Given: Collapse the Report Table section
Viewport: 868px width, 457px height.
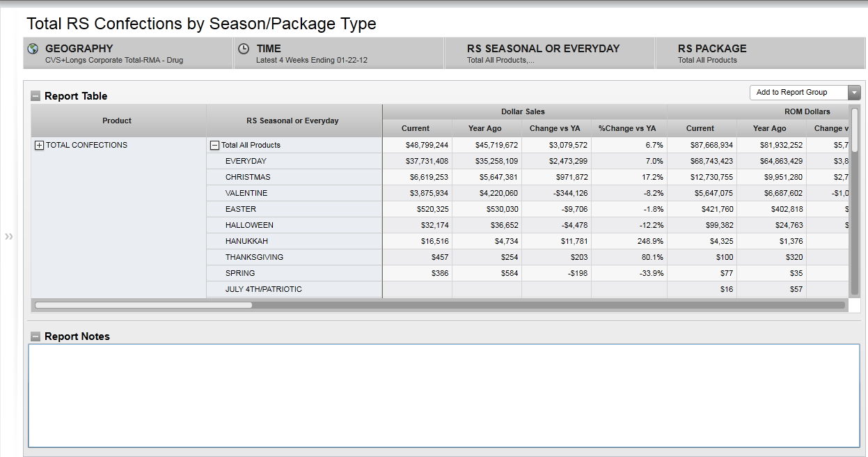Looking at the screenshot, I should (35, 96).
